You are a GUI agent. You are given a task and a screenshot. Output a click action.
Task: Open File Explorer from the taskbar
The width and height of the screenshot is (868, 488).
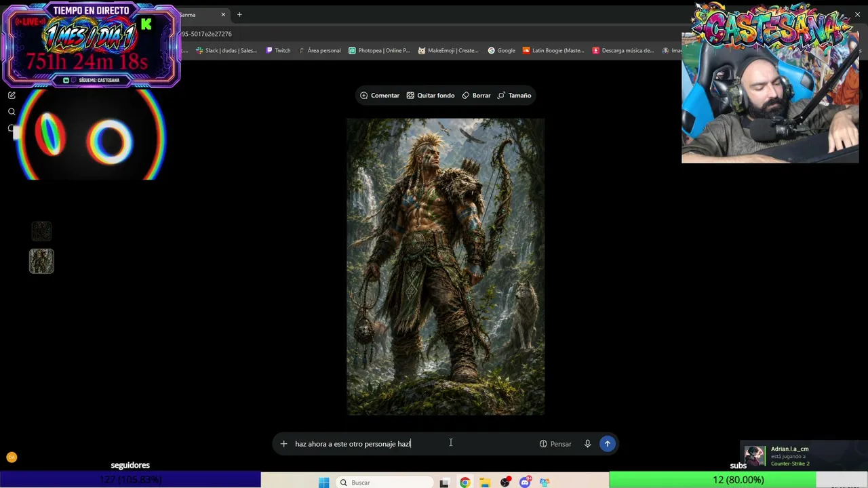485,482
